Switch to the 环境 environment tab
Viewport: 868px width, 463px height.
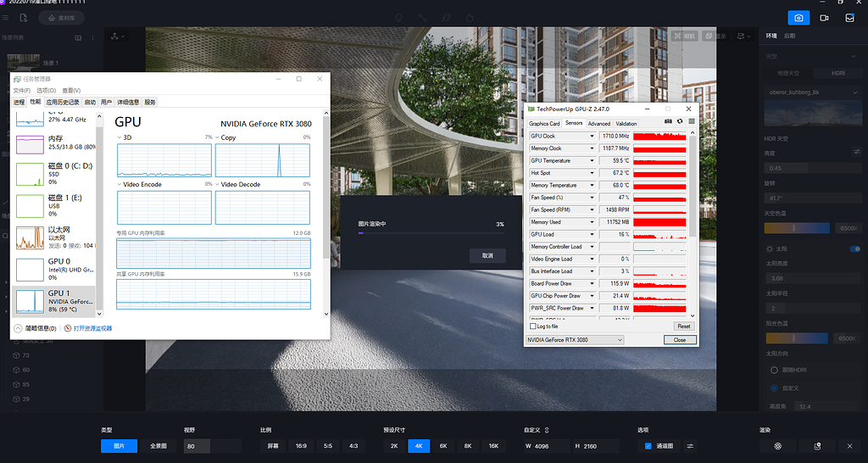tap(771, 36)
